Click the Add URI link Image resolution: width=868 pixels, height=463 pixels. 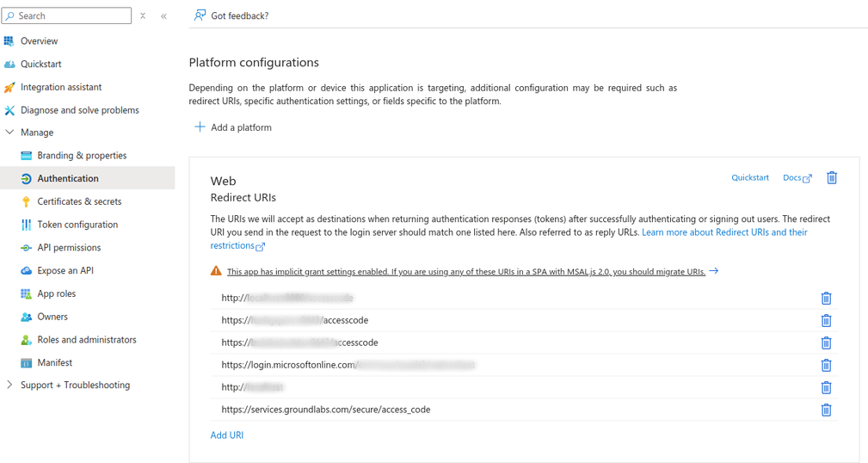pos(227,435)
